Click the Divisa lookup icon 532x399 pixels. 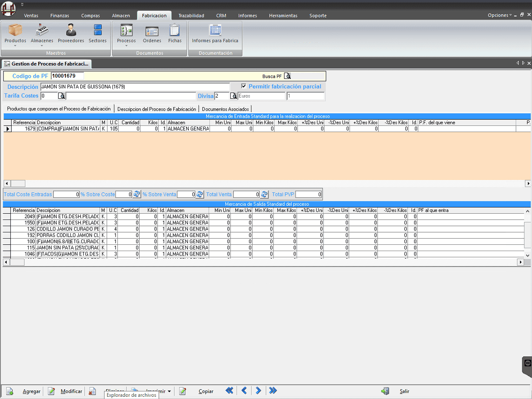(233, 96)
